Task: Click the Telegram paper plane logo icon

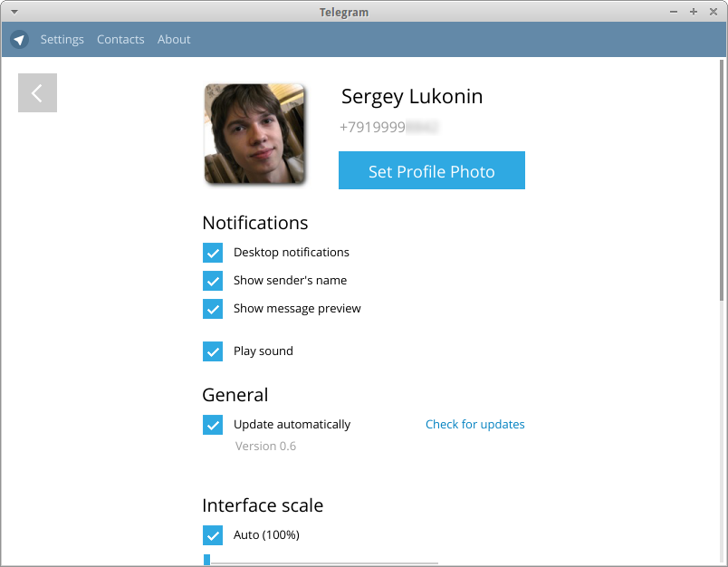Action: [20, 40]
